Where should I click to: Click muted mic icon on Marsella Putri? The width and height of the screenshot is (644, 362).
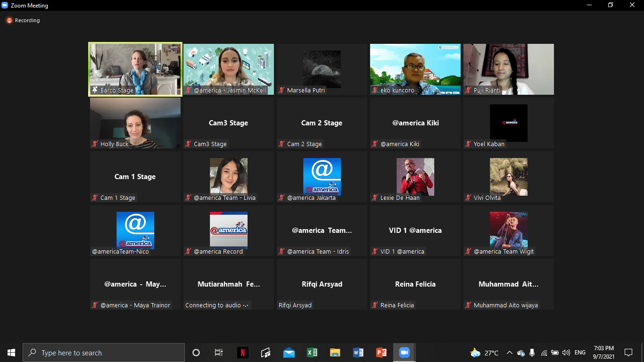pyautogui.click(x=281, y=90)
